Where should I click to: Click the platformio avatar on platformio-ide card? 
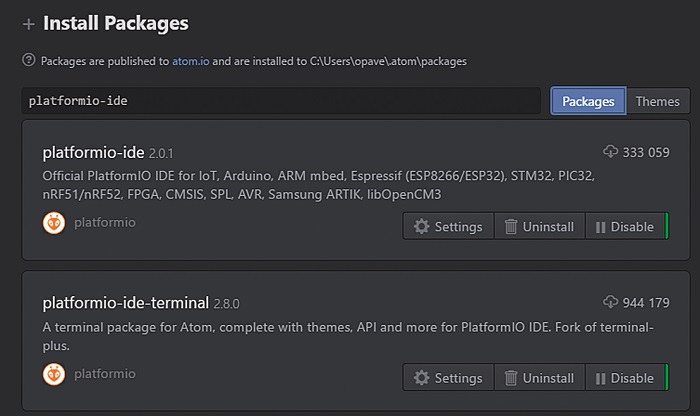click(x=54, y=223)
